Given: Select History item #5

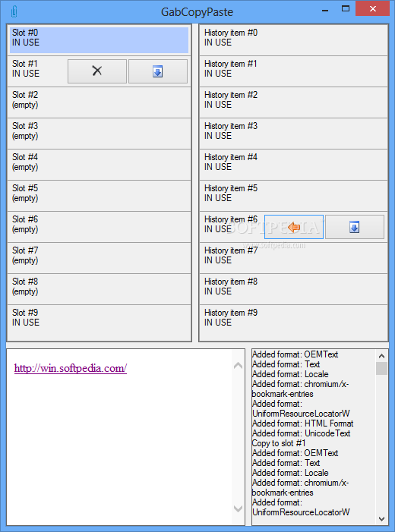Looking at the screenshot, I should tap(293, 196).
